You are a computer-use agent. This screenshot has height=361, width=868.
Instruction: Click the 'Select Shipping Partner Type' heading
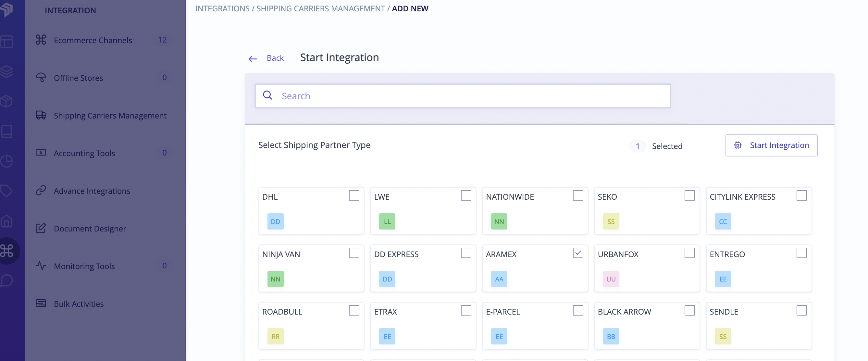pos(314,144)
